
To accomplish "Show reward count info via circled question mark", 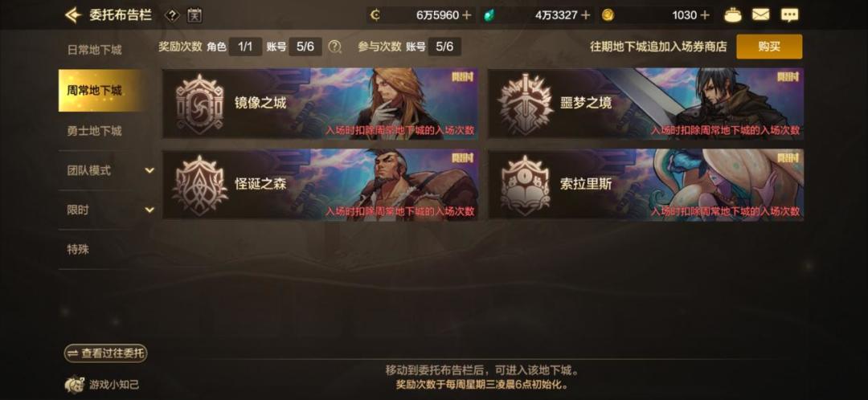I will (x=334, y=47).
